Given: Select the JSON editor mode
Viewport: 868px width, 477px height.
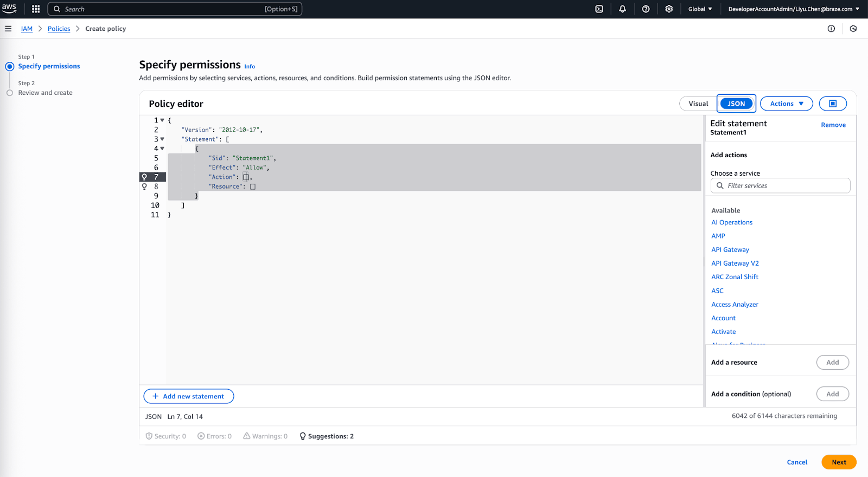Looking at the screenshot, I should coord(736,104).
